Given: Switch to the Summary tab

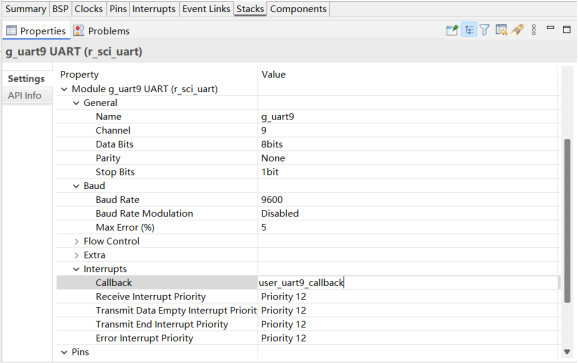Looking at the screenshot, I should [x=25, y=9].
